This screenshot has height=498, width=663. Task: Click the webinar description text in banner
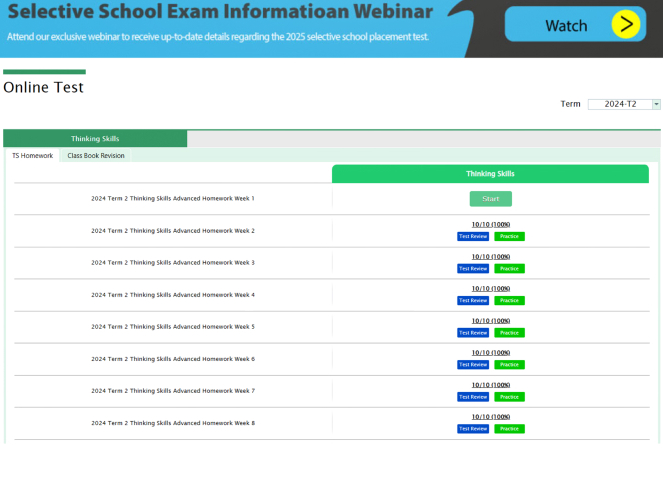[218, 37]
